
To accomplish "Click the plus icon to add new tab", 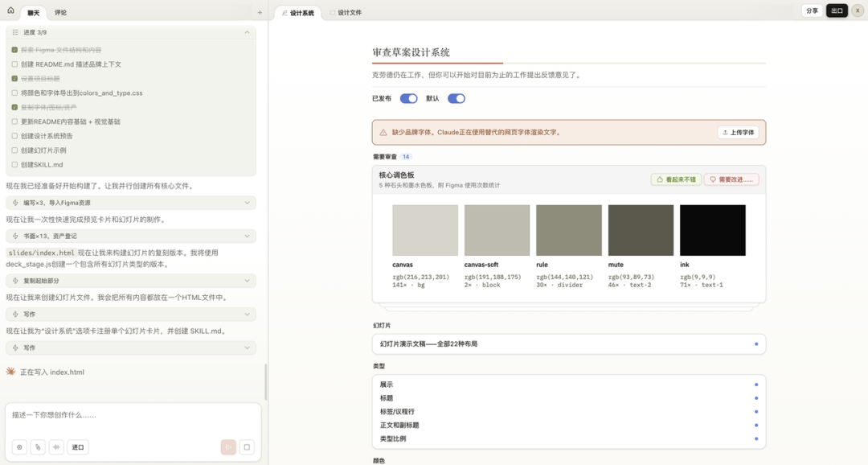I will point(260,13).
